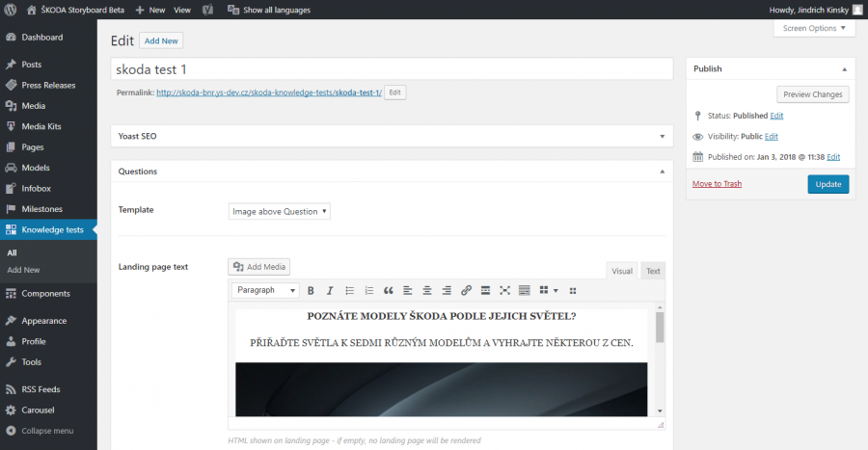Image resolution: width=868 pixels, height=450 pixels.
Task: Edit the Public visibility
Action: pyautogui.click(x=772, y=137)
